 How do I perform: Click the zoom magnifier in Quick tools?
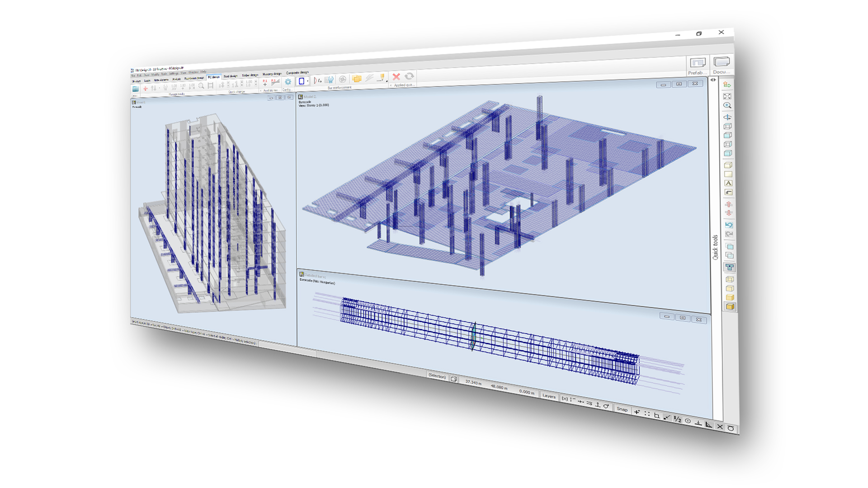(x=727, y=105)
